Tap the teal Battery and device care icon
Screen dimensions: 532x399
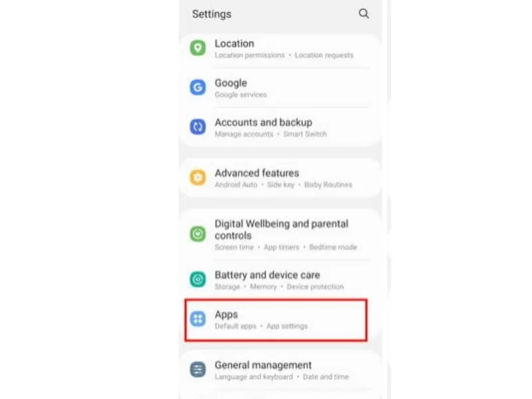(198, 279)
